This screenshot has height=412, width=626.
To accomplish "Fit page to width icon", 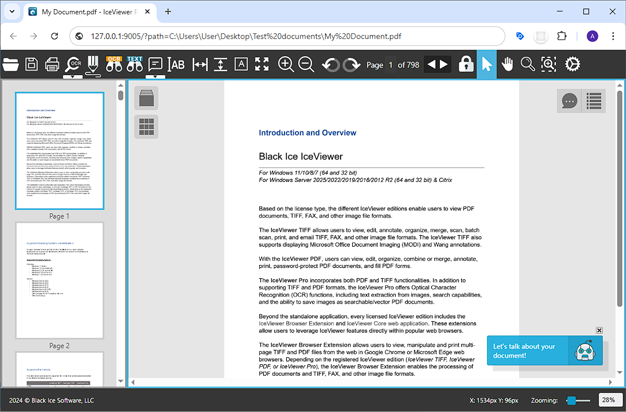I will pyautogui.click(x=199, y=65).
